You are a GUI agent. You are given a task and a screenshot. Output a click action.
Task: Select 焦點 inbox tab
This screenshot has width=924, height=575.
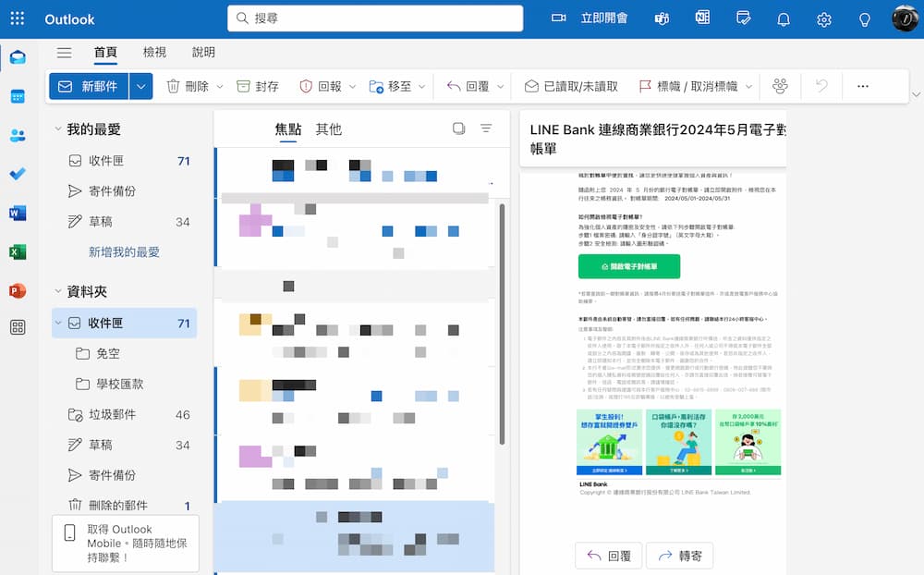pyautogui.click(x=288, y=129)
